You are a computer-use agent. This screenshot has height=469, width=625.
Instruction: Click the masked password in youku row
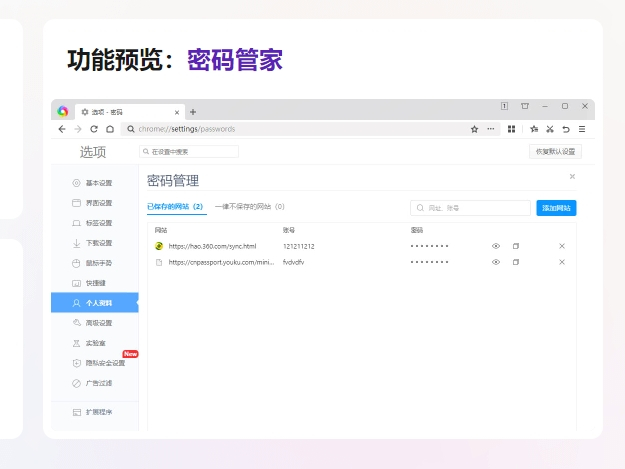point(430,262)
